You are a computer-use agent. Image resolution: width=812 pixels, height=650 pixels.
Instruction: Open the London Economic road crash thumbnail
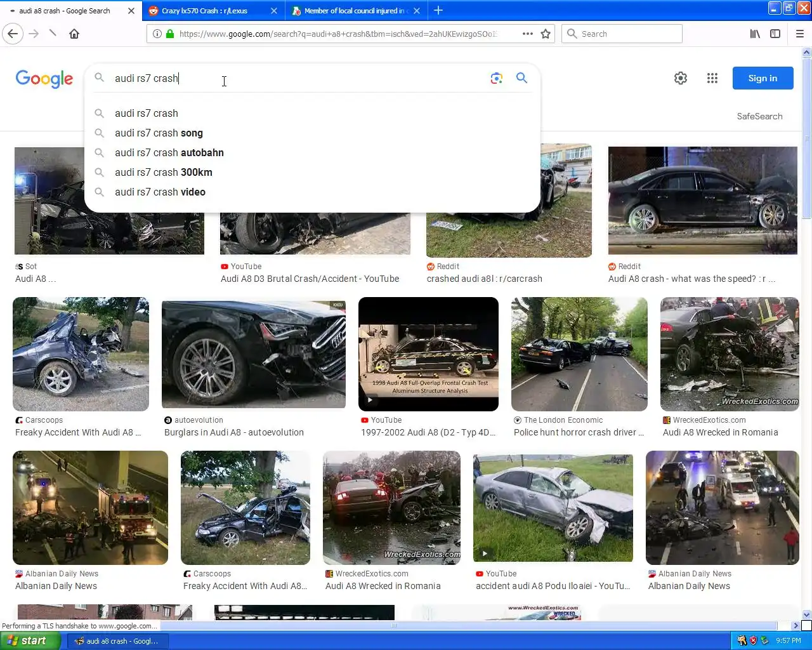pos(579,354)
